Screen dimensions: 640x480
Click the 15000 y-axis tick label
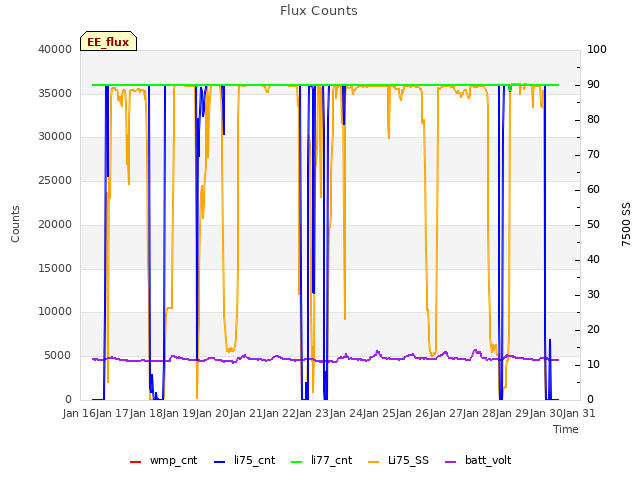click(55, 269)
